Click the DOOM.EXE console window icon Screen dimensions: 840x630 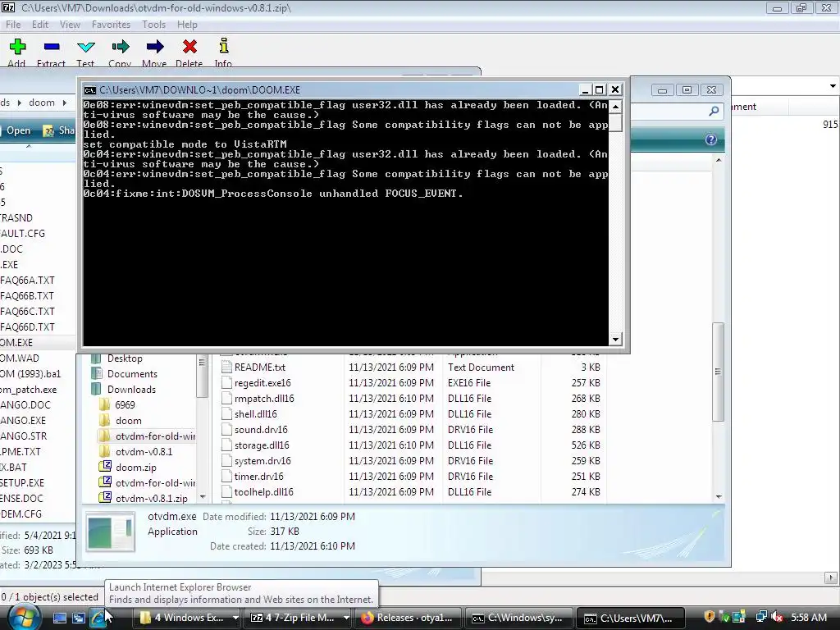[x=90, y=90]
